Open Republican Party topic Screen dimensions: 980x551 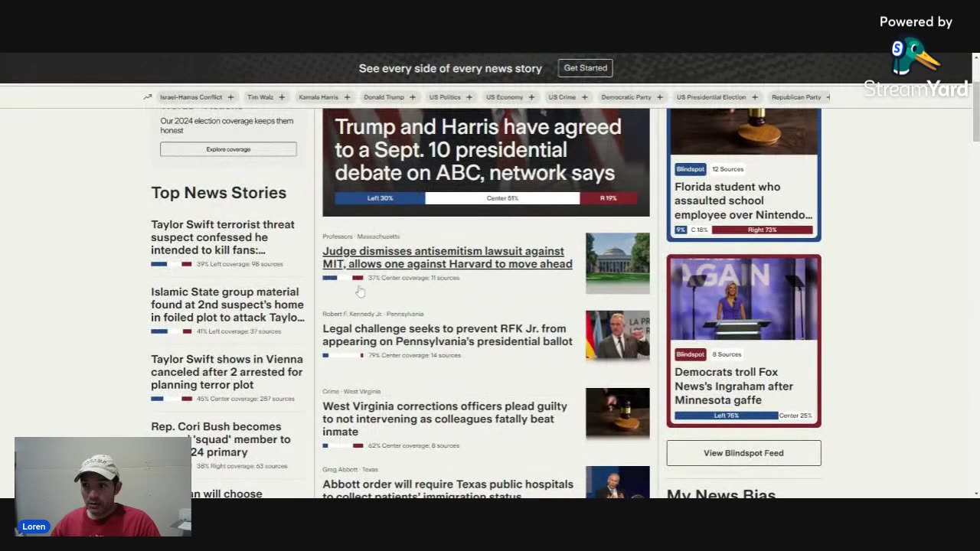click(x=796, y=97)
